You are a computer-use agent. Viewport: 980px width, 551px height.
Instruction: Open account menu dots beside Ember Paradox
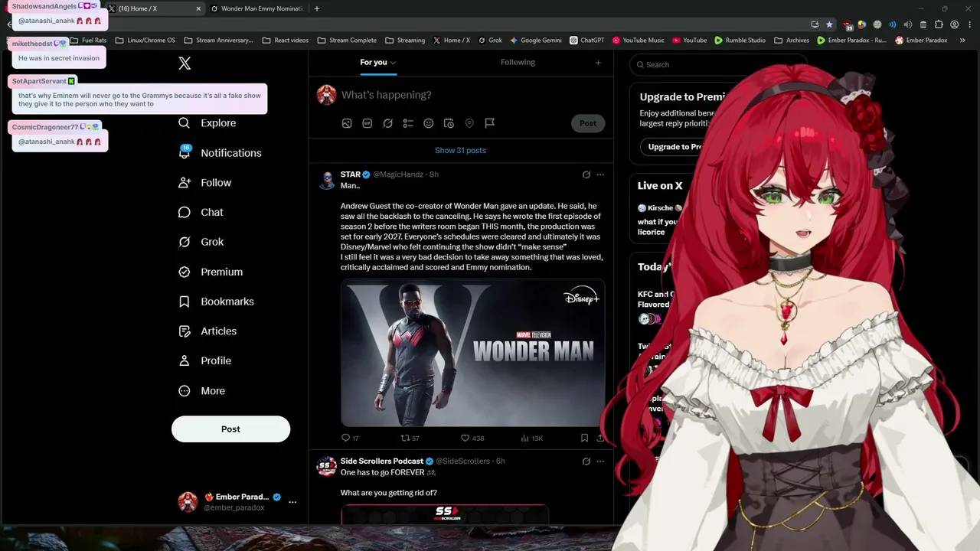point(292,502)
